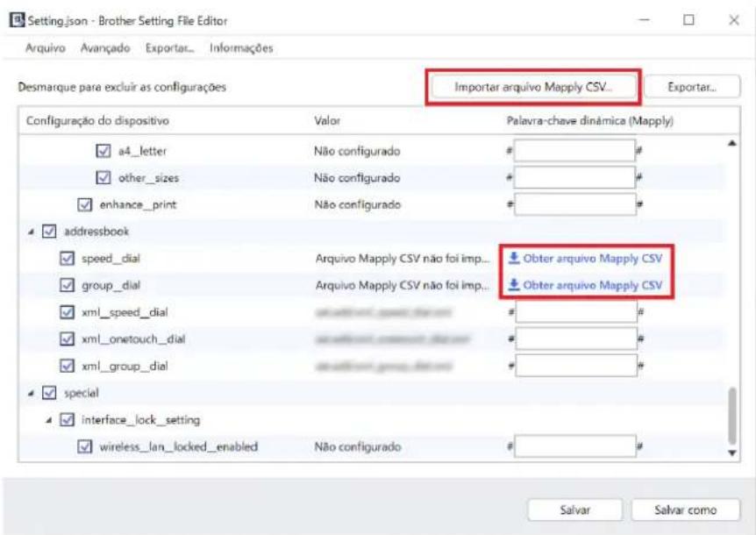756x535 pixels.
Task: Click the Valor column header
Action: [327, 120]
